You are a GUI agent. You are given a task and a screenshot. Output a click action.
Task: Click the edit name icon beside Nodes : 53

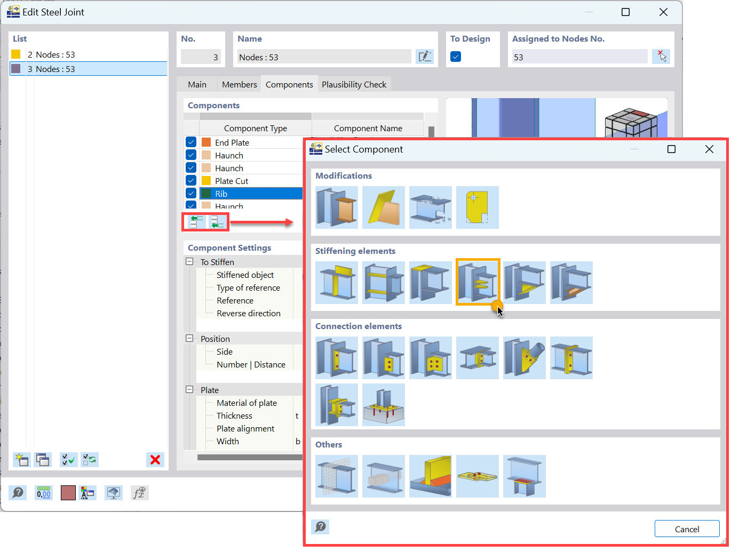click(425, 57)
